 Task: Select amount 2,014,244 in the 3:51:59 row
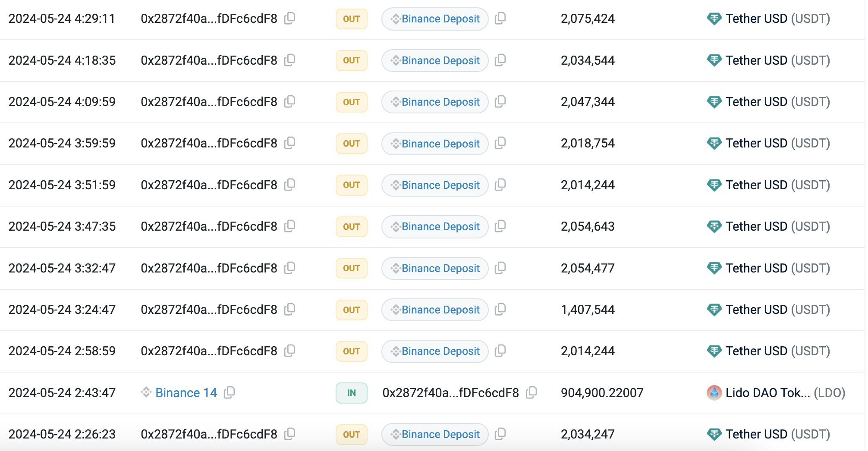[588, 185]
